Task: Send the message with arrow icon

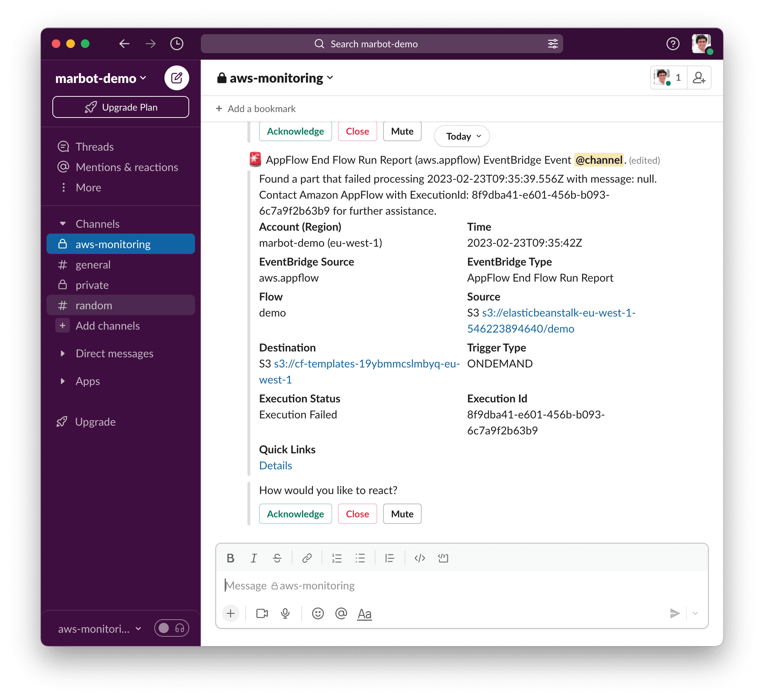Action: tap(675, 613)
